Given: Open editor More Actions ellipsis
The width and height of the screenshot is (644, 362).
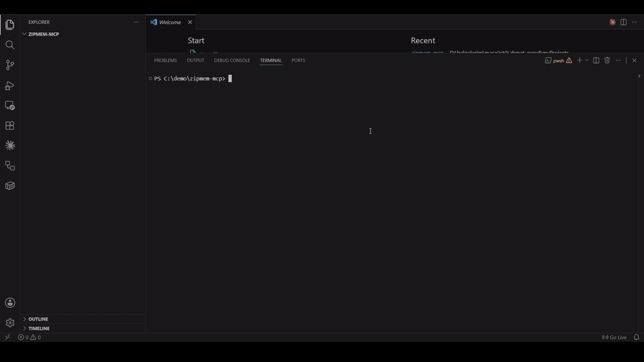Looking at the screenshot, I should point(634,22).
